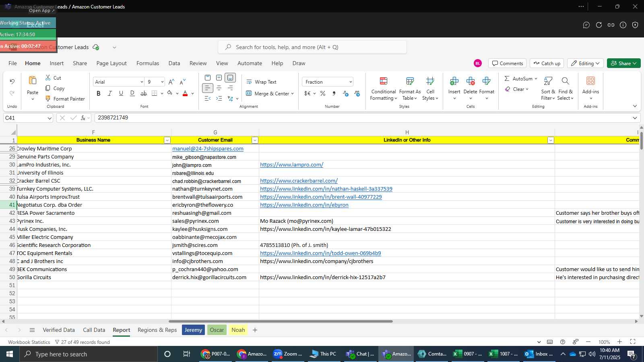The image size is (644, 362).
Task: Open the Data ribbon tab
Action: pyautogui.click(x=174, y=63)
